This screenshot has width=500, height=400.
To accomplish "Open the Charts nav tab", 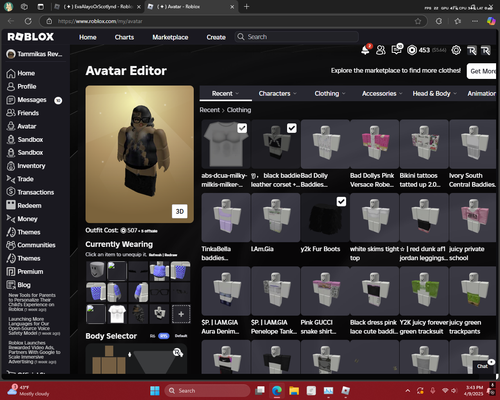I will [124, 37].
